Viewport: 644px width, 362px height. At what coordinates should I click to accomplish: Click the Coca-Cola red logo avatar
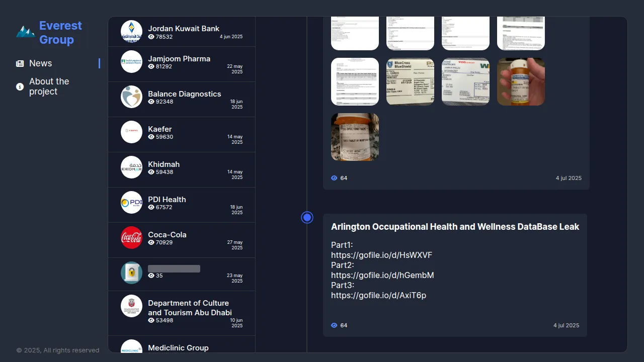point(131,237)
